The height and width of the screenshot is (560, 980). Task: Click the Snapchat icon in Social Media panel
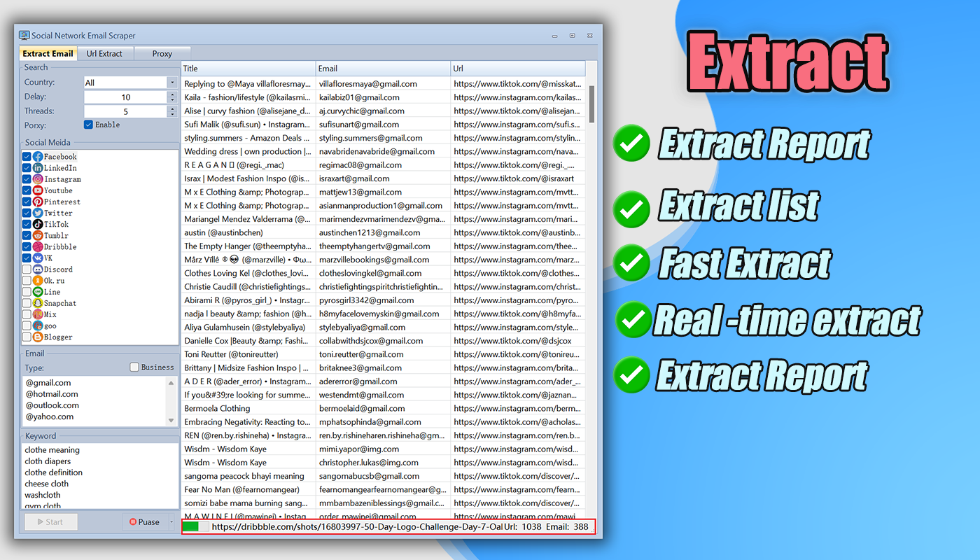(x=37, y=302)
